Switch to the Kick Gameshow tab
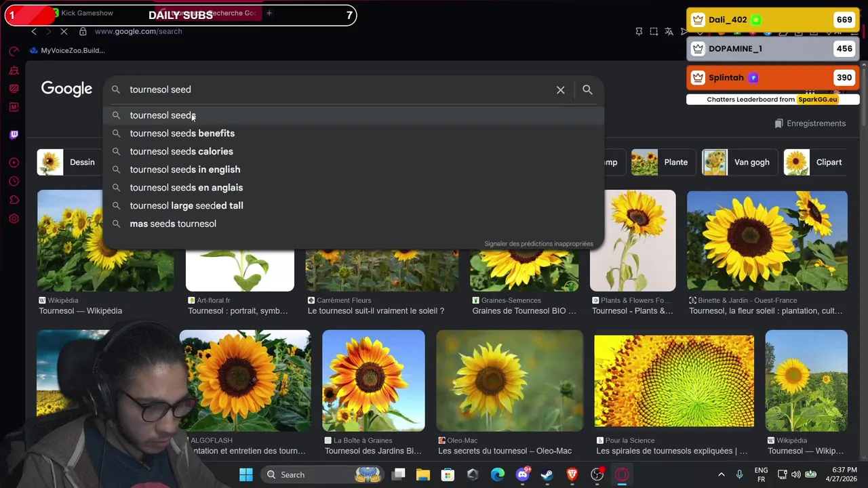Image resolution: width=868 pixels, height=488 pixels. click(x=87, y=13)
